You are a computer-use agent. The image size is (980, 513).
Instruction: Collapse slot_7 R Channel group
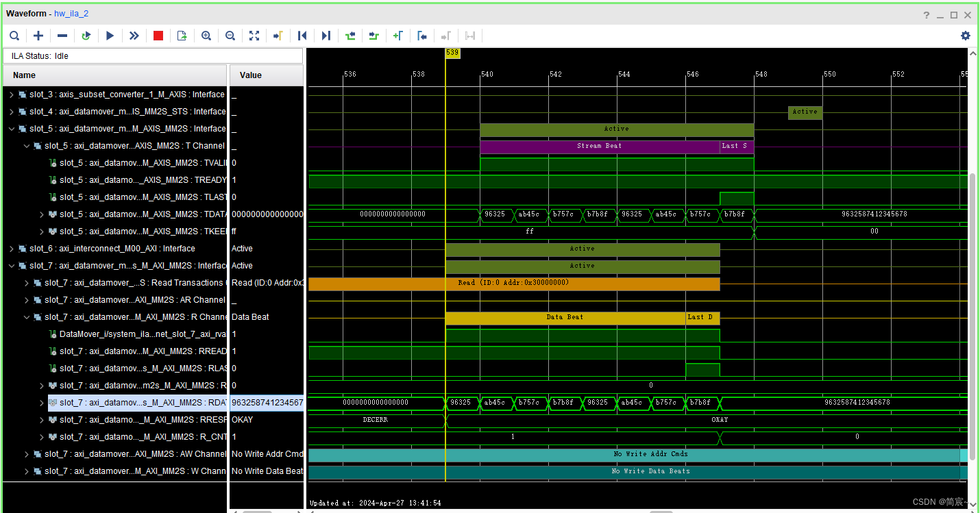point(27,317)
